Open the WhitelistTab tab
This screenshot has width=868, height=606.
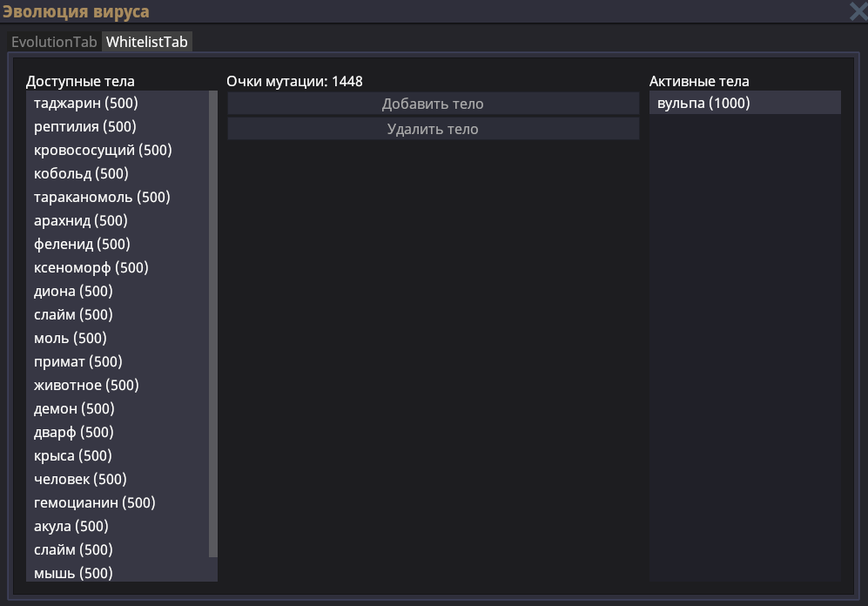(x=147, y=42)
